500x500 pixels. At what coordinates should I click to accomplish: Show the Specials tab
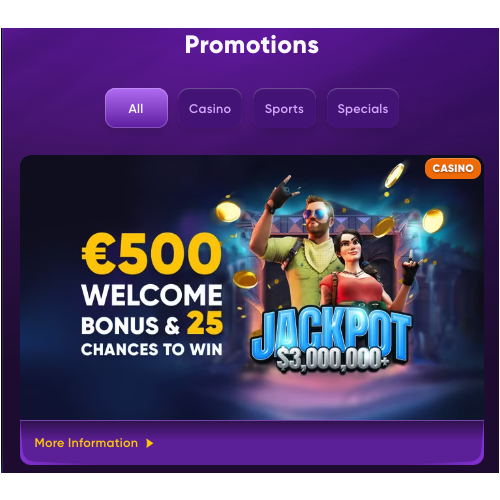363,108
